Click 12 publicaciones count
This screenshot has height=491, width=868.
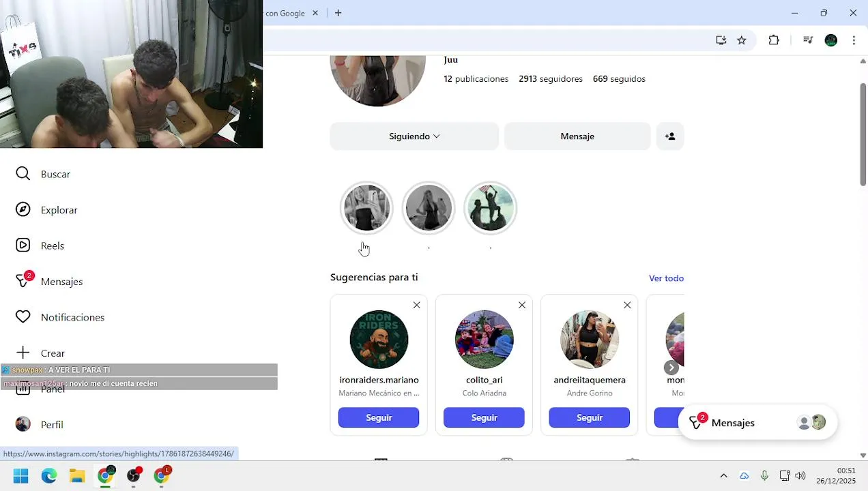[x=476, y=79]
